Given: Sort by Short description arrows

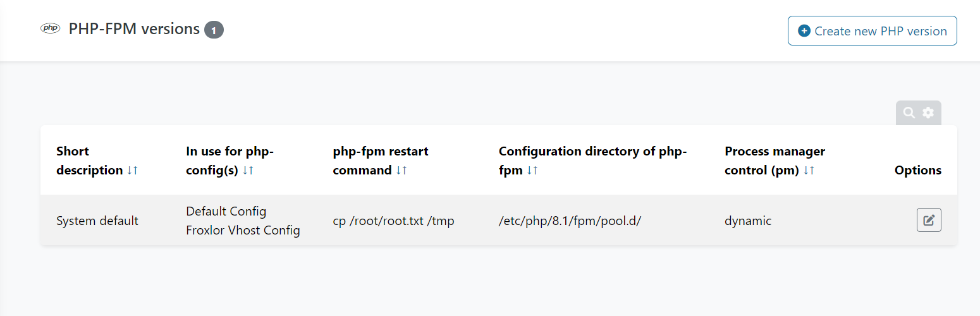Looking at the screenshot, I should click(x=132, y=171).
